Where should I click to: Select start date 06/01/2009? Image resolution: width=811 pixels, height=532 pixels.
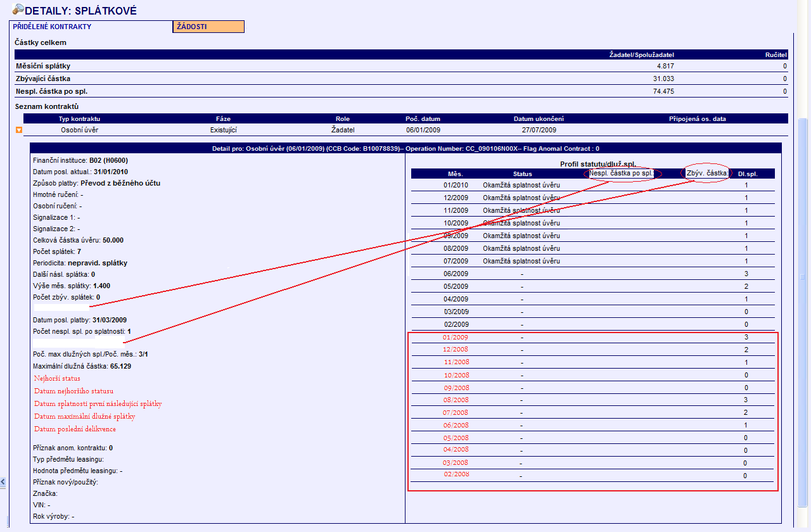423,130
